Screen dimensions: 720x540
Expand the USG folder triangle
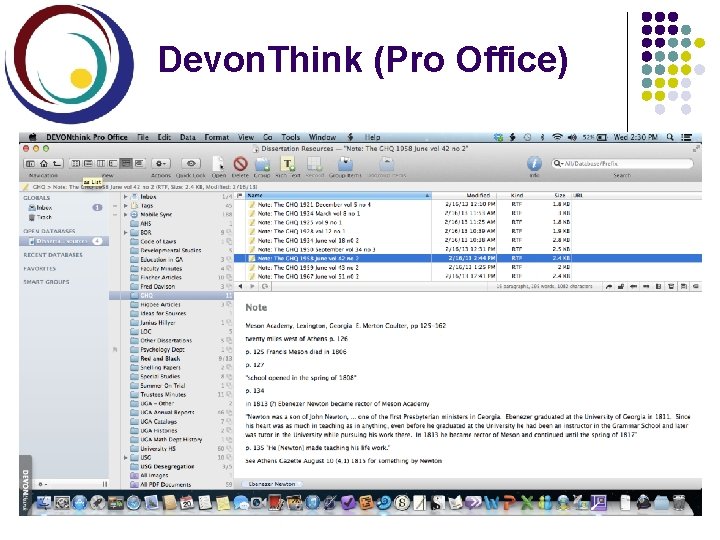point(125,457)
